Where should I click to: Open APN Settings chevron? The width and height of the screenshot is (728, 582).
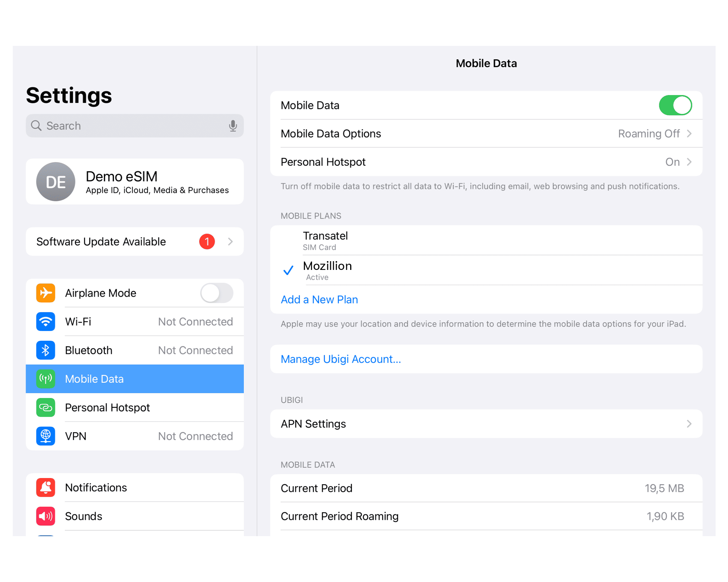689,424
